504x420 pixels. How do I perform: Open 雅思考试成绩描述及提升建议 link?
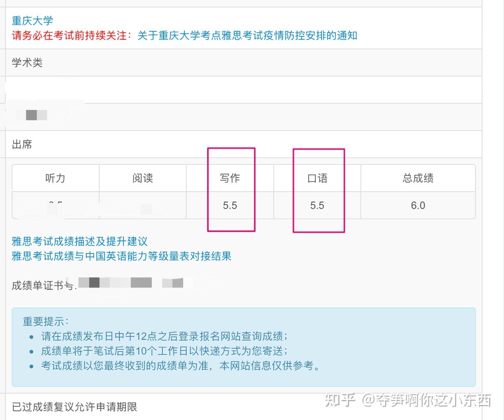pos(80,241)
